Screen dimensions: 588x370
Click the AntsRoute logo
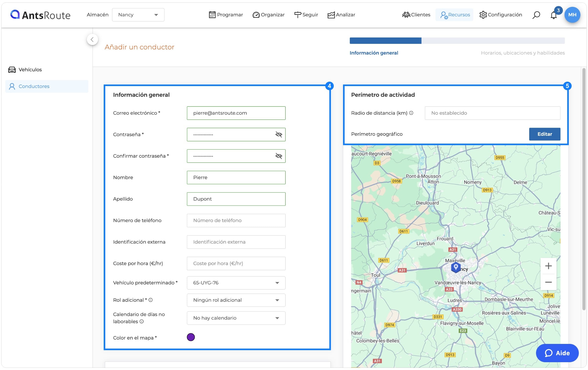(40, 15)
